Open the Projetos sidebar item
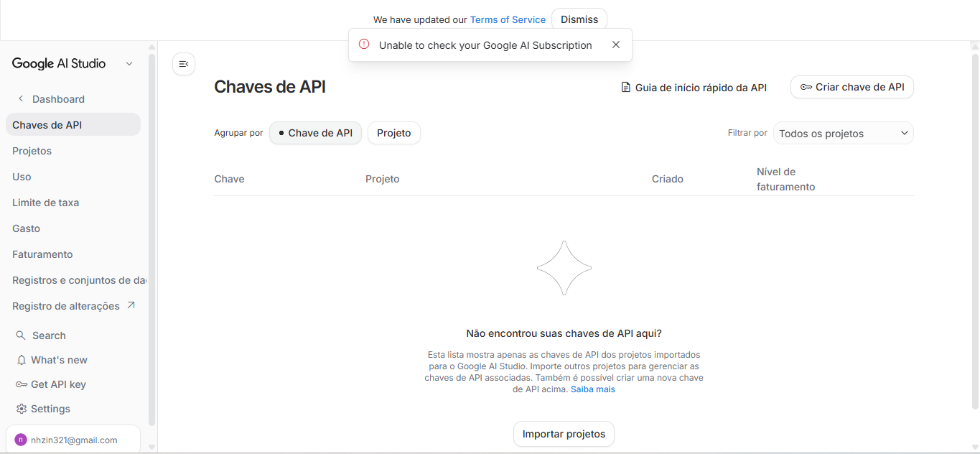 point(32,151)
